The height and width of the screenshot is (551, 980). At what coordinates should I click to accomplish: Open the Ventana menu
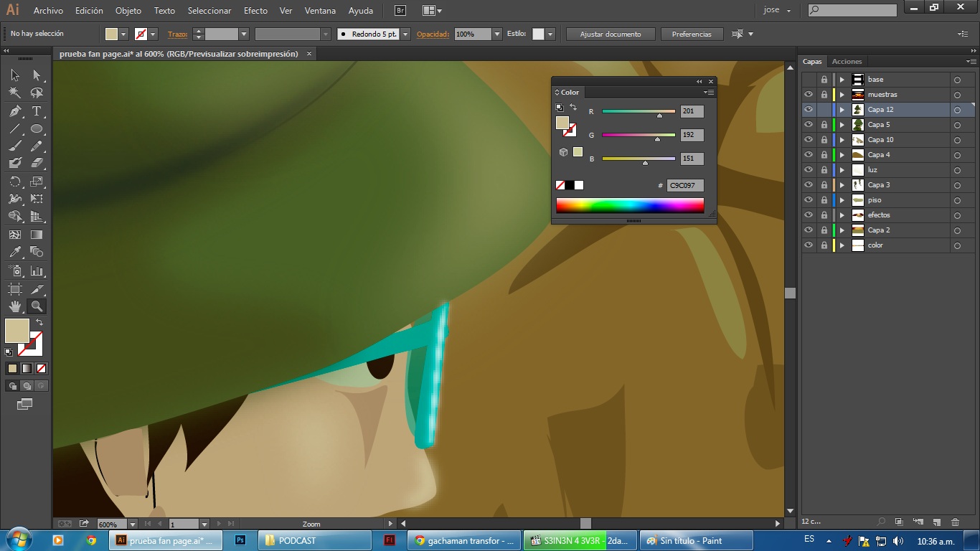pos(320,11)
